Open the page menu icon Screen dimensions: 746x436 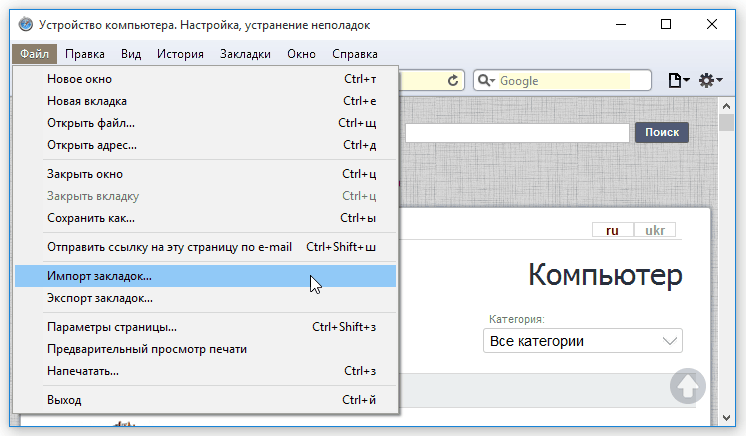tap(678, 80)
